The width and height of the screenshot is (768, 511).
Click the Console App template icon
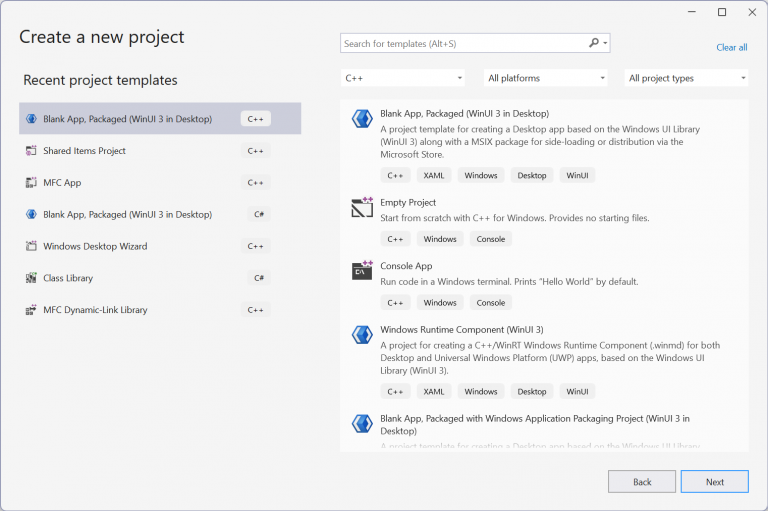pos(362,271)
